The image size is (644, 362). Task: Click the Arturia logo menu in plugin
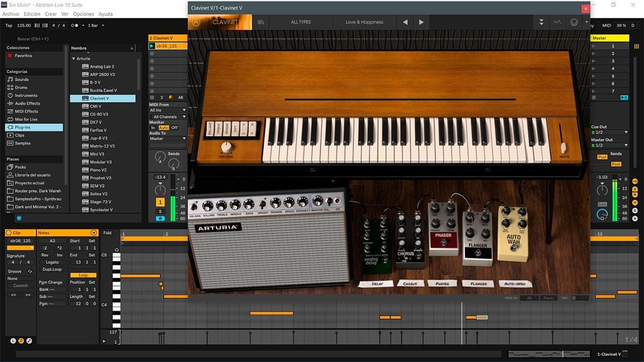[196, 22]
